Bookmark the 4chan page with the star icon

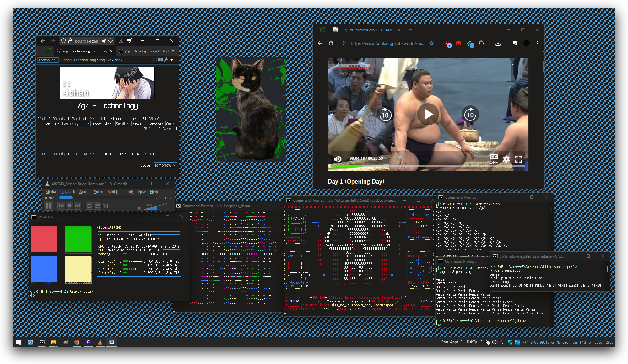[111, 41]
